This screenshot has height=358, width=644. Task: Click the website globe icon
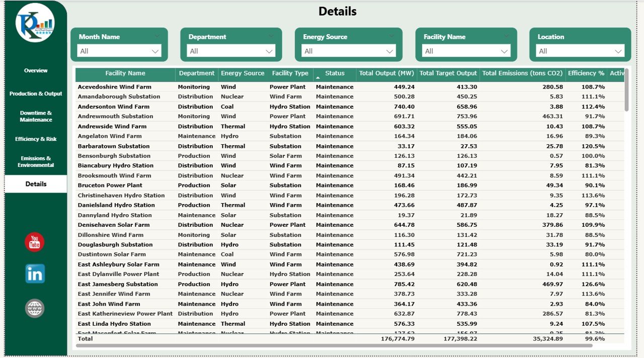(x=35, y=308)
